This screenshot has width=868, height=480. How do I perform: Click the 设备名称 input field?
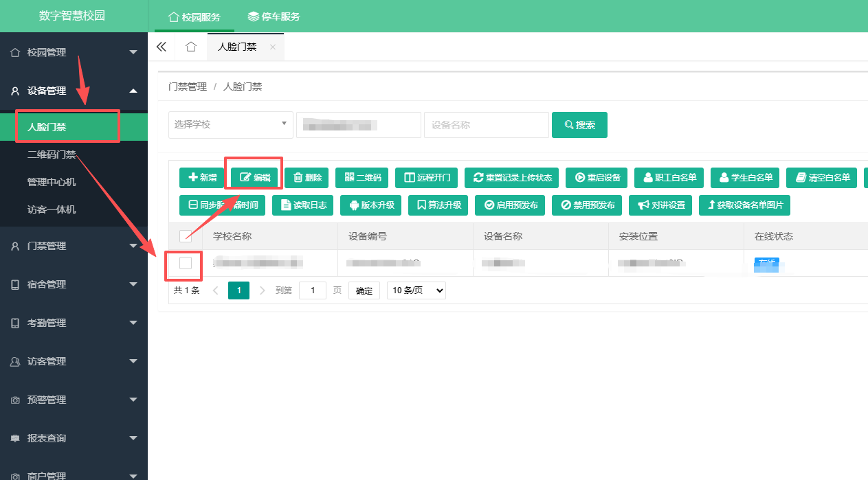487,125
